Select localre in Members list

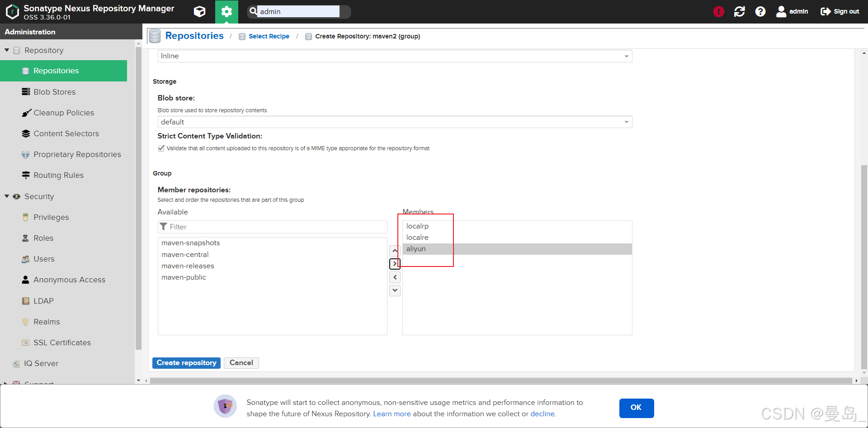(x=517, y=238)
